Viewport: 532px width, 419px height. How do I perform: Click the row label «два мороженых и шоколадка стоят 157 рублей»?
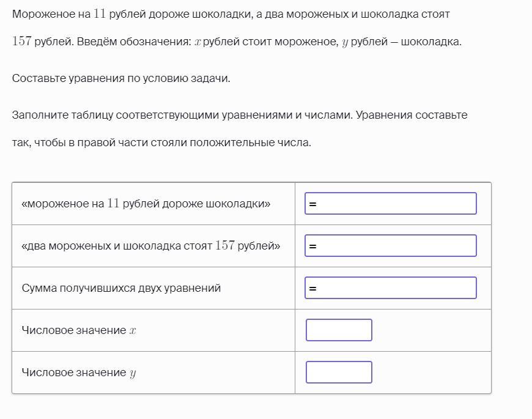(150, 246)
